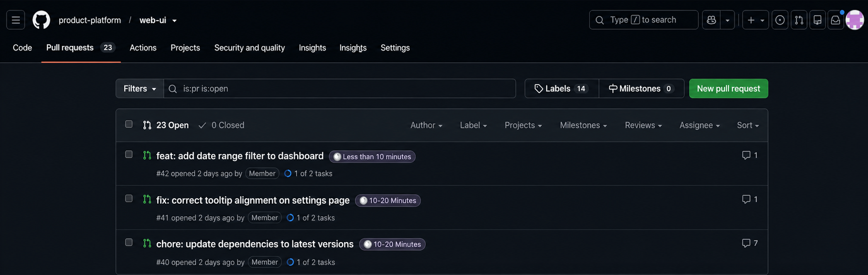Open the Copilot chat icon
The image size is (868, 275).
(x=711, y=20)
